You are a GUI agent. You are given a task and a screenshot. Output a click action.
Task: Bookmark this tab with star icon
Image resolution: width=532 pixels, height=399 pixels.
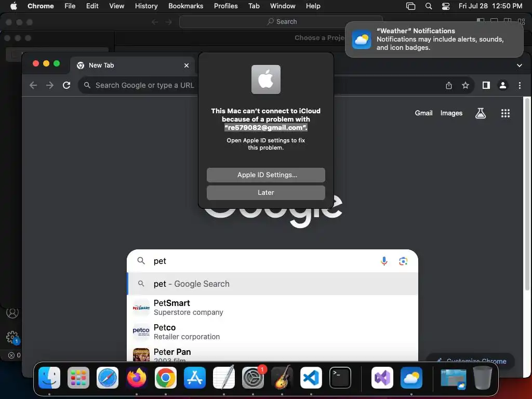click(465, 86)
